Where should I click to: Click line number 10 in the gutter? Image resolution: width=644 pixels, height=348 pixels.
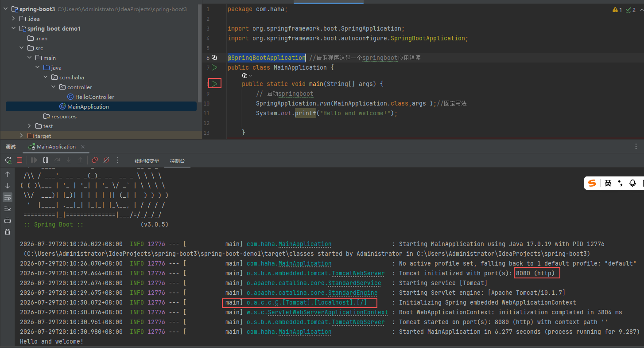tap(206, 103)
